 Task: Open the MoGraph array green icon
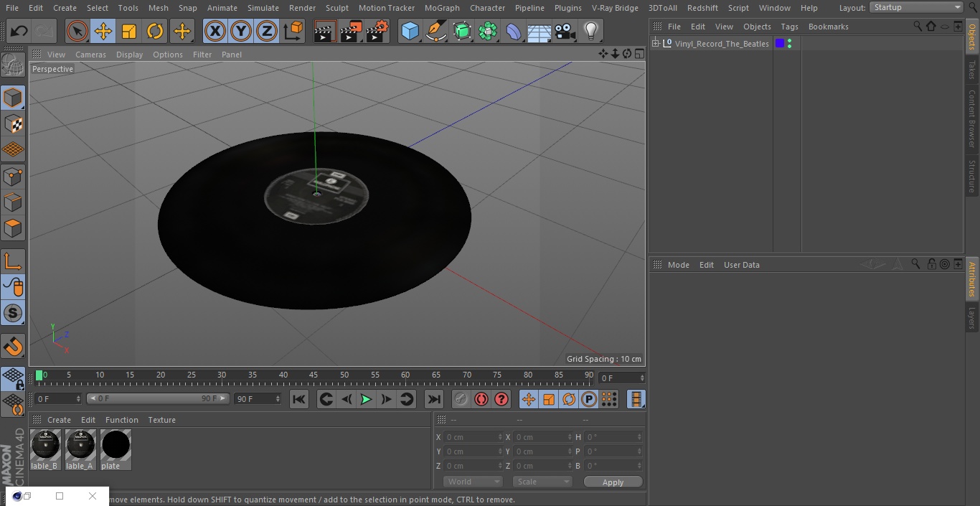tap(488, 32)
